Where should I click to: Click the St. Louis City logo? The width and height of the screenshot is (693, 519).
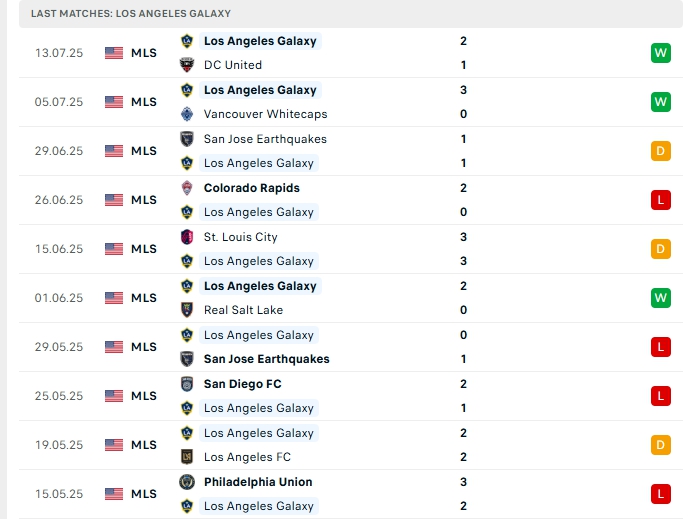tap(186, 237)
